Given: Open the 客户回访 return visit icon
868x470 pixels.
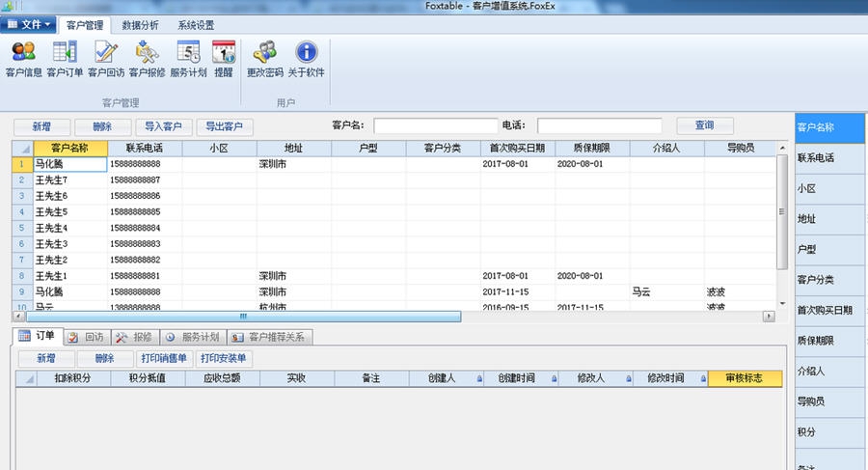Looking at the screenshot, I should (x=106, y=58).
